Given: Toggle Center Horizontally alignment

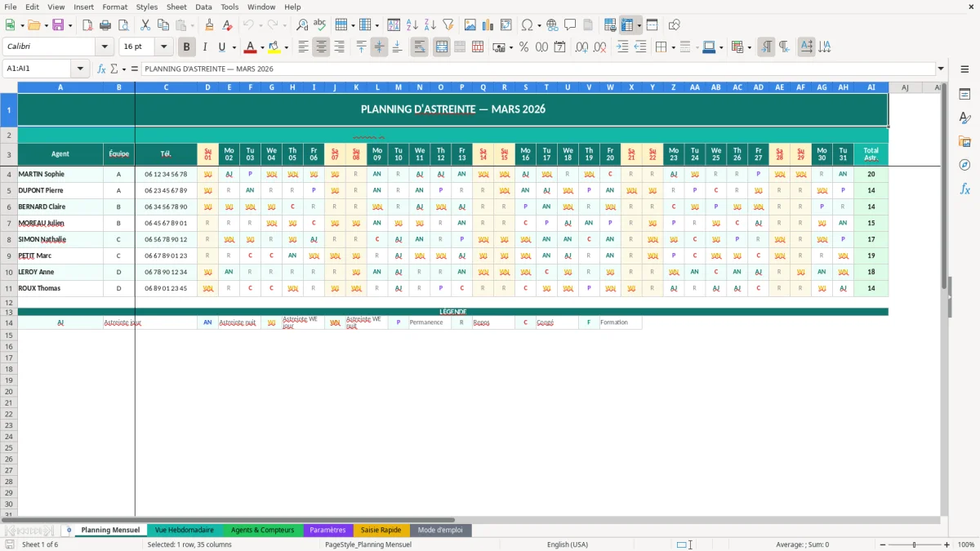Looking at the screenshot, I should pyautogui.click(x=321, y=47).
